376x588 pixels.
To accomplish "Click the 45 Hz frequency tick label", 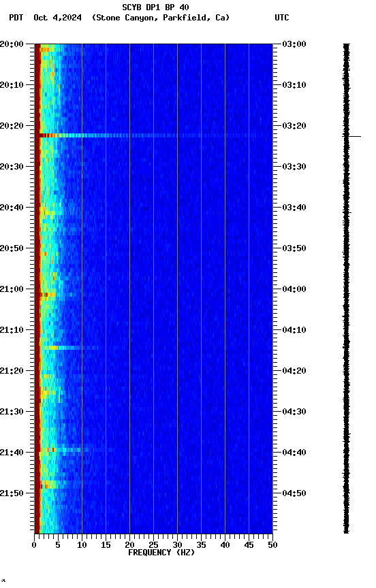I will [249, 546].
